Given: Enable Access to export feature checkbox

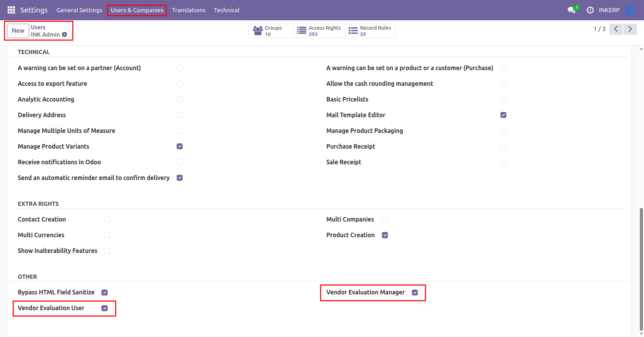Looking at the screenshot, I should [179, 84].
